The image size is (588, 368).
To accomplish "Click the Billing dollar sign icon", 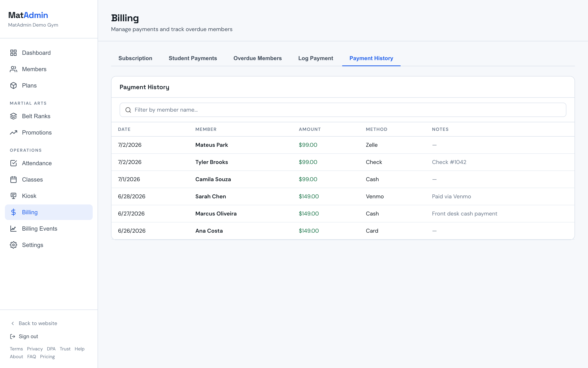I will (x=13, y=212).
